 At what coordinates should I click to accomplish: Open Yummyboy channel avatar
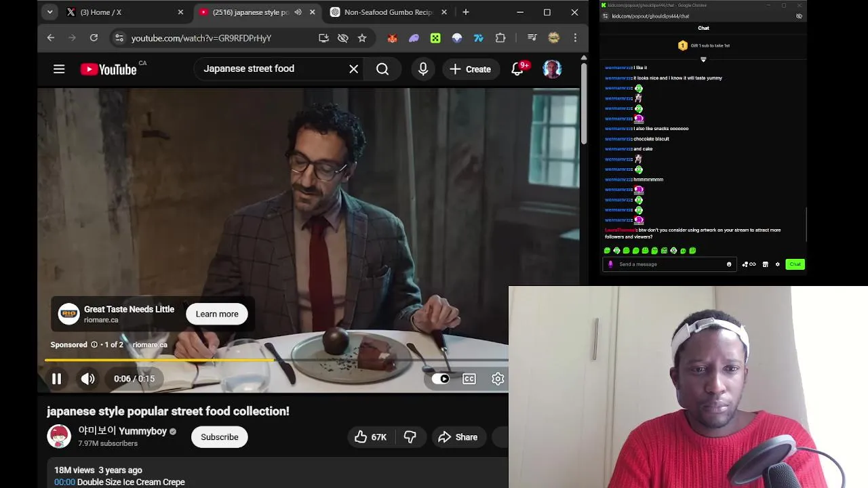pos(59,436)
